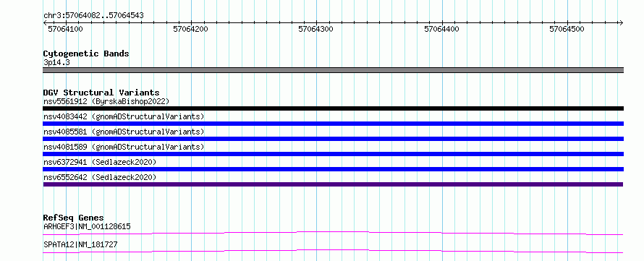Image resolution: width=644 pixels, height=261 pixels.
Task: Click the blue nsv4085581 variant bar
Action: (334, 139)
